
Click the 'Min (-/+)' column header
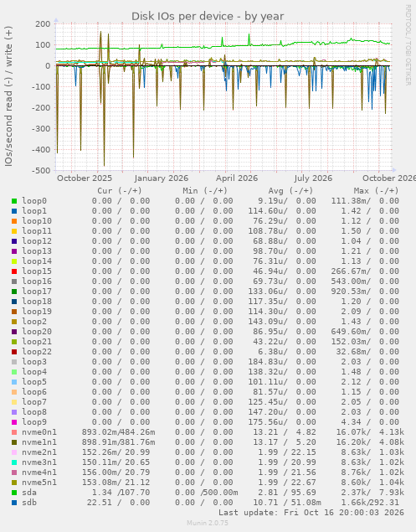[x=205, y=191]
